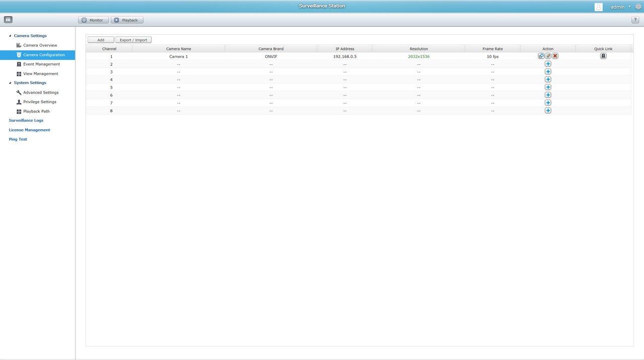Click the Channel column header
The image size is (644, 360).
(x=109, y=49)
